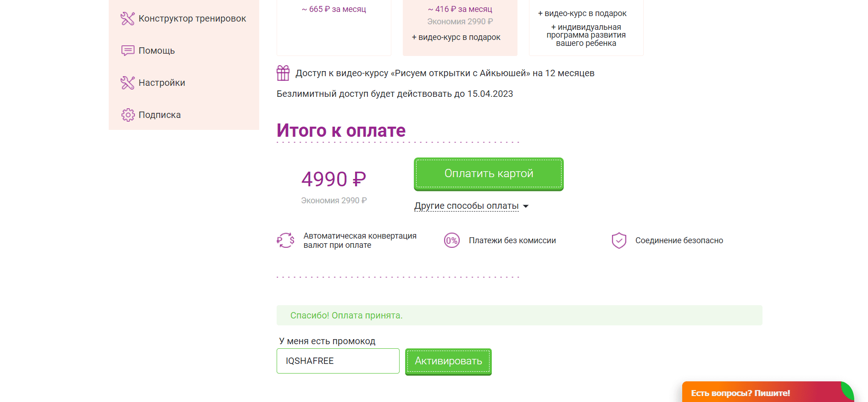The image size is (868, 402).
Task: Click the currency conversion icon
Action: [x=285, y=240]
